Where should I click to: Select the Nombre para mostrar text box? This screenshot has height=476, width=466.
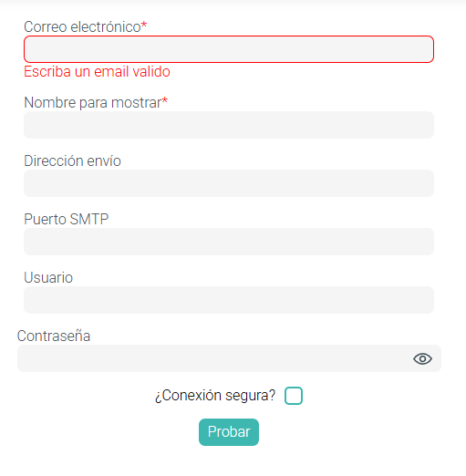[229, 125]
